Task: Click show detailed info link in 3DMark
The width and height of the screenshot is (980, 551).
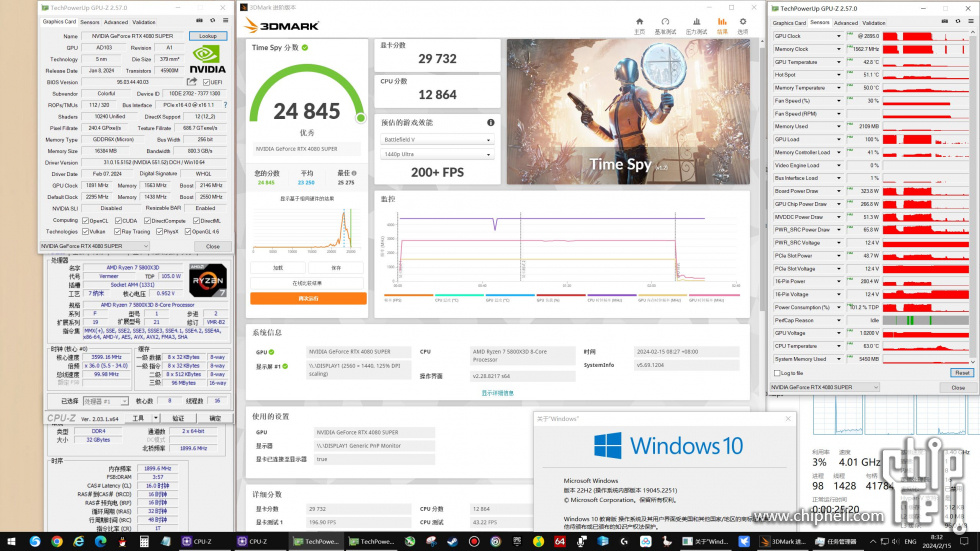Action: 498,393
